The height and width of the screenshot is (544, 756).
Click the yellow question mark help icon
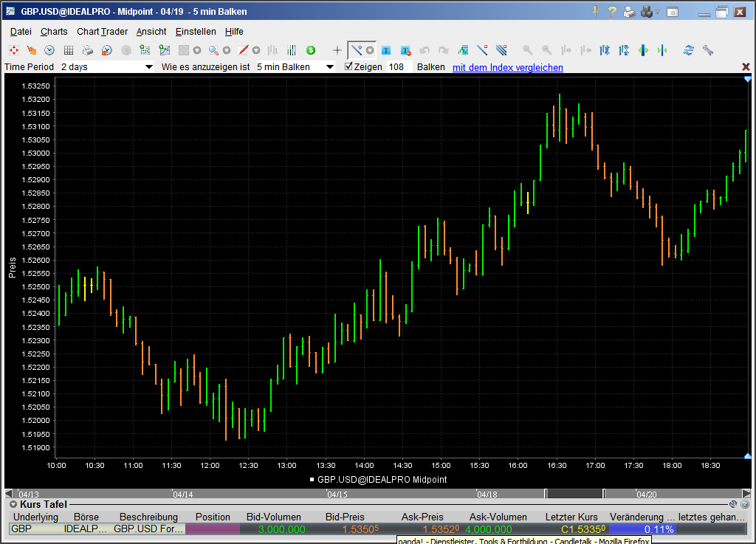coord(612,12)
